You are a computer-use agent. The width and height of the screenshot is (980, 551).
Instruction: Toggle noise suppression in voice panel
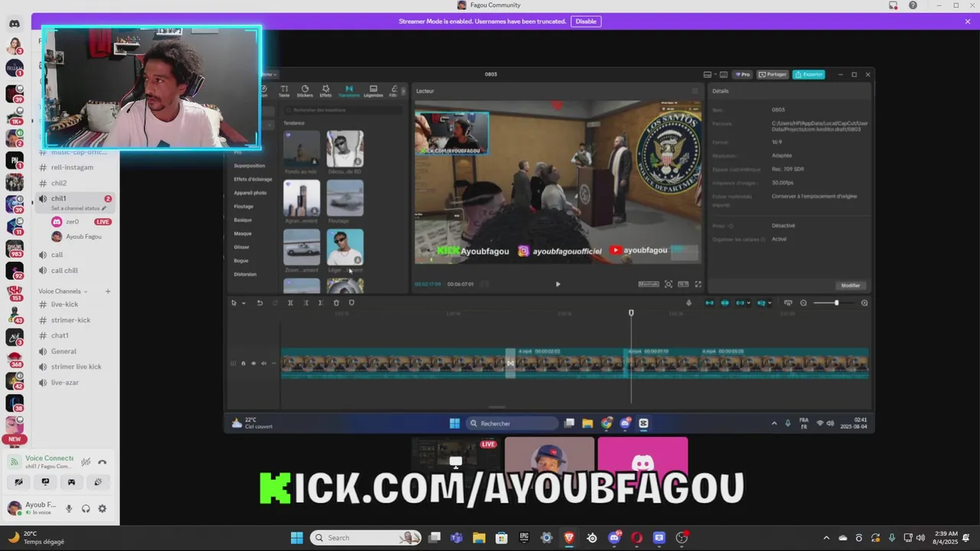point(86,461)
